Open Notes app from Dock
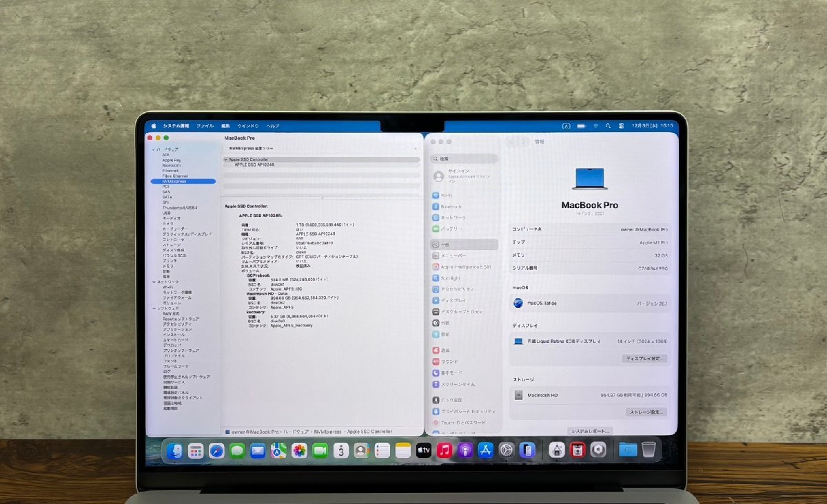 tap(403, 450)
